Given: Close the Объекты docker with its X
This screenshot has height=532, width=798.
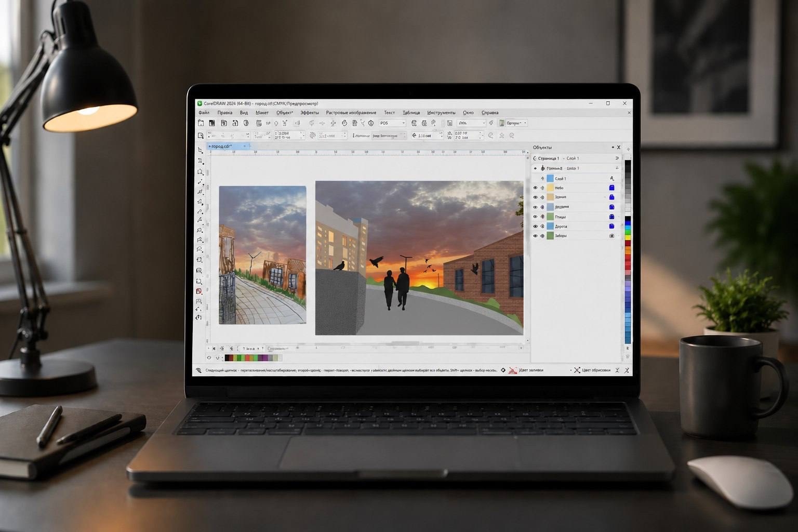Looking at the screenshot, I should point(619,148).
